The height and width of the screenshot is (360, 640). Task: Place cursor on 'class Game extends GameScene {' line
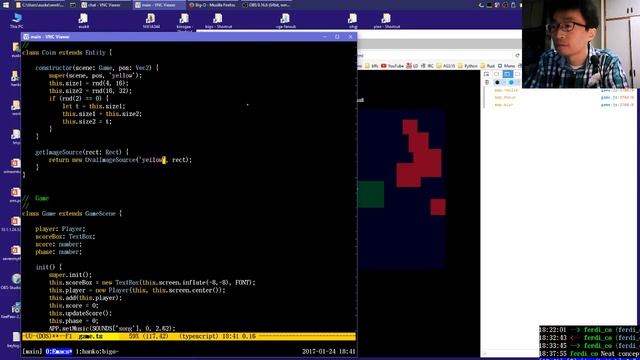pyautogui.click(x=72, y=213)
